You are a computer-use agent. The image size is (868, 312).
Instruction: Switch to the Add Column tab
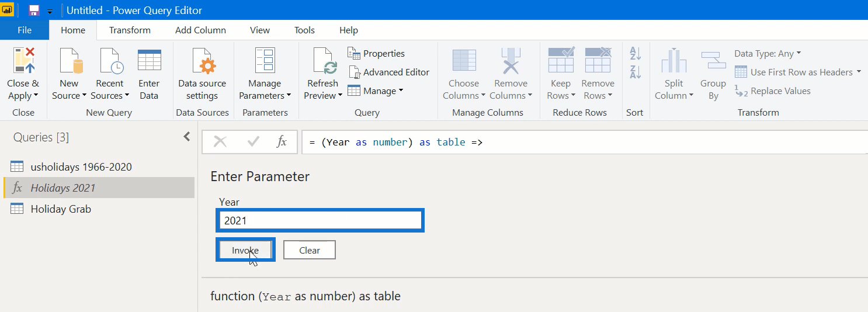[200, 30]
